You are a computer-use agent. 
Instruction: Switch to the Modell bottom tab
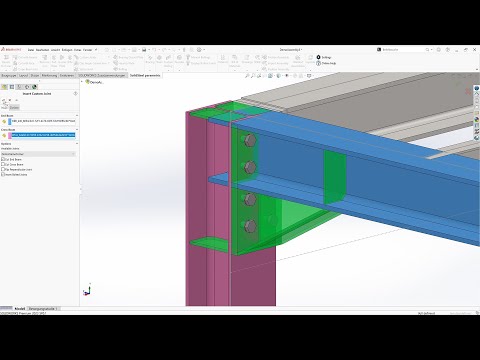[20, 309]
